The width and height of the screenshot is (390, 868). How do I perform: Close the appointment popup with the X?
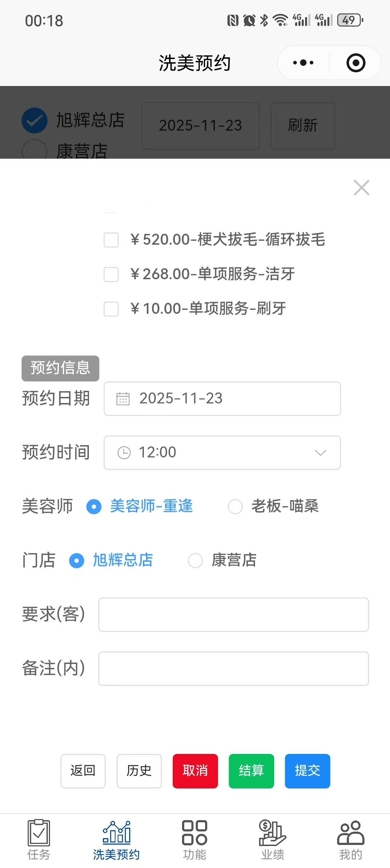click(x=361, y=187)
